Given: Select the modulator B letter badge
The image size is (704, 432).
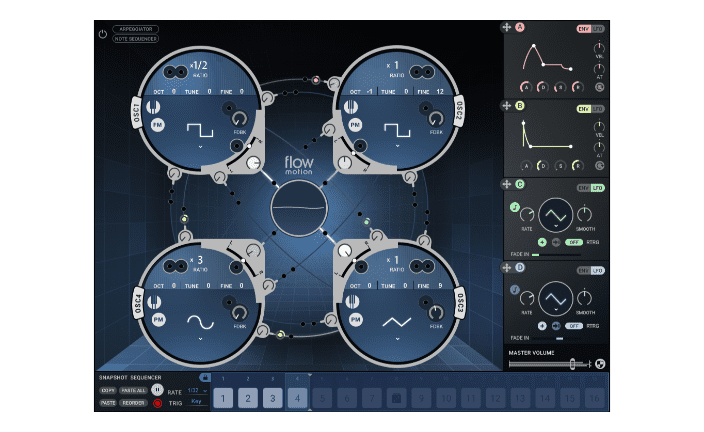Looking at the screenshot, I should pos(520,106).
